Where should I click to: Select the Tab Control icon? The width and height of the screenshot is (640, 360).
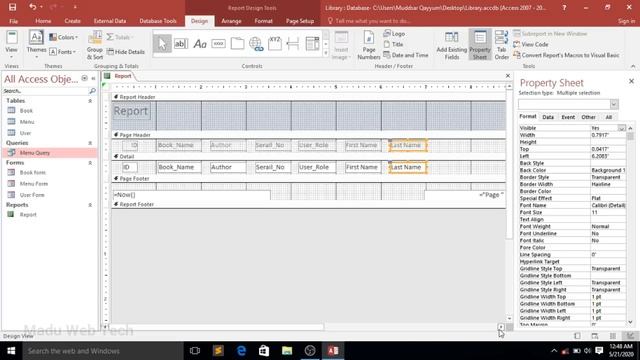(237, 44)
